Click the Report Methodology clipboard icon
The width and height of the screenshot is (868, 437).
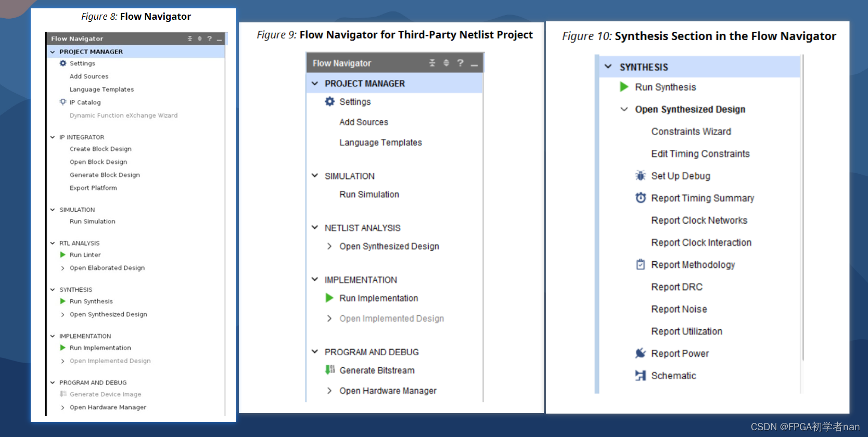pyautogui.click(x=641, y=264)
